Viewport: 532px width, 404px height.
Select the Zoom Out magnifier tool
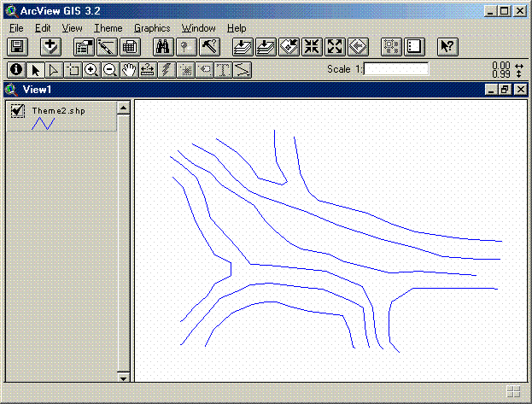(x=110, y=70)
